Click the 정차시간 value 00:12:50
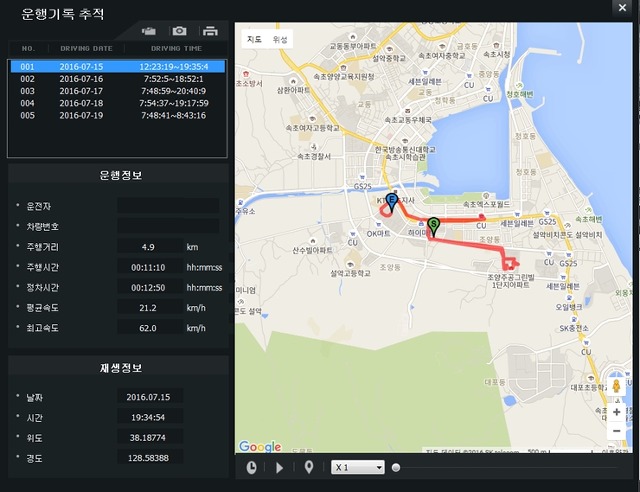 pyautogui.click(x=150, y=287)
